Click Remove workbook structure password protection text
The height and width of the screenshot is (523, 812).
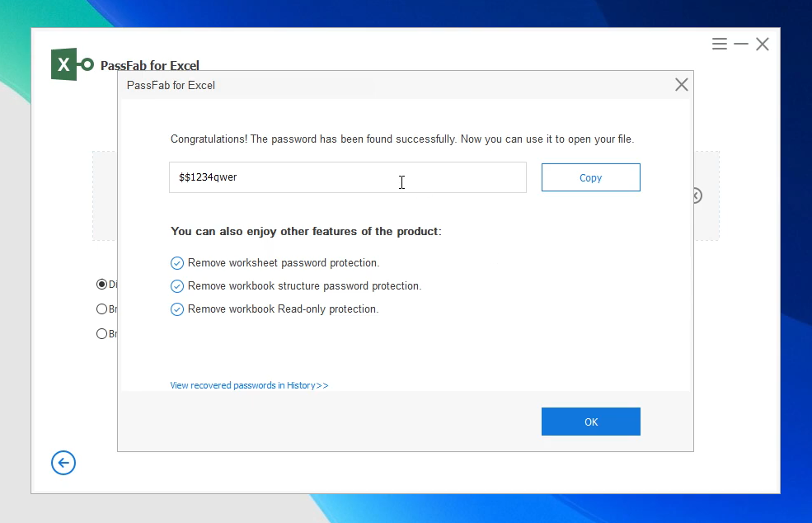tap(304, 286)
